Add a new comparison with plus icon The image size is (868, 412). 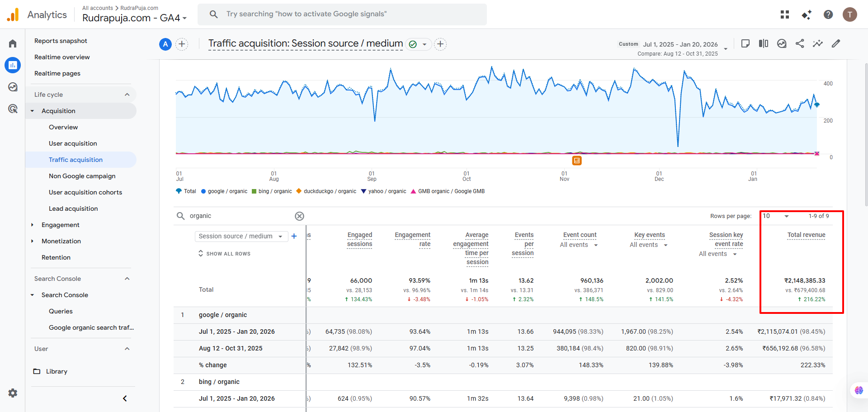pyautogui.click(x=182, y=44)
